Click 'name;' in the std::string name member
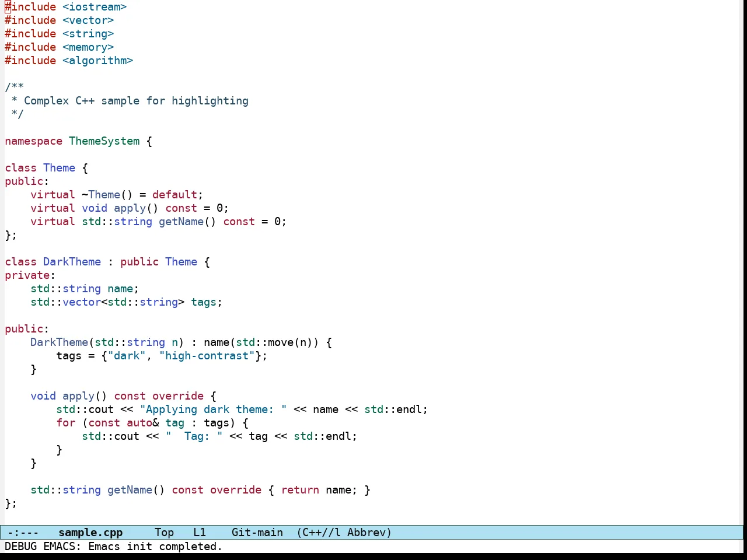This screenshot has height=560, width=747. tap(123, 289)
